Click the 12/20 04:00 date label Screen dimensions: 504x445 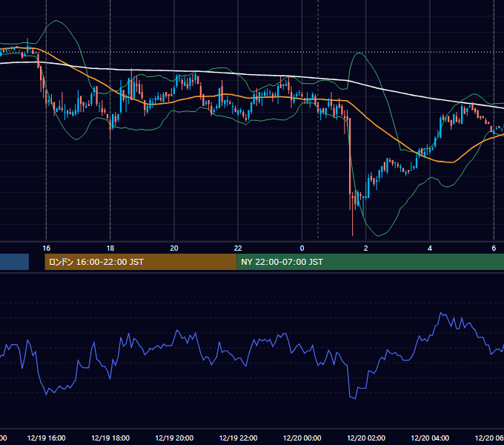coord(430,438)
